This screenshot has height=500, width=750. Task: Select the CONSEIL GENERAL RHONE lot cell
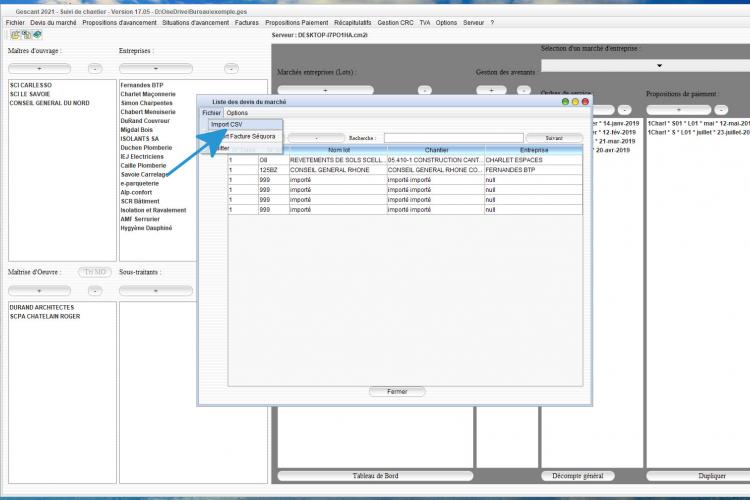[x=338, y=170]
